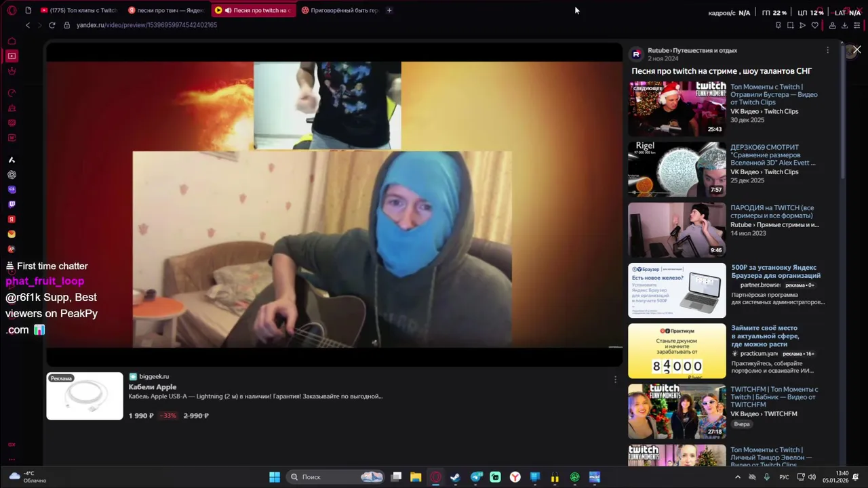Viewport: 868px width, 488px height.
Task: Open site info padlock in address bar
Action: [66, 25]
